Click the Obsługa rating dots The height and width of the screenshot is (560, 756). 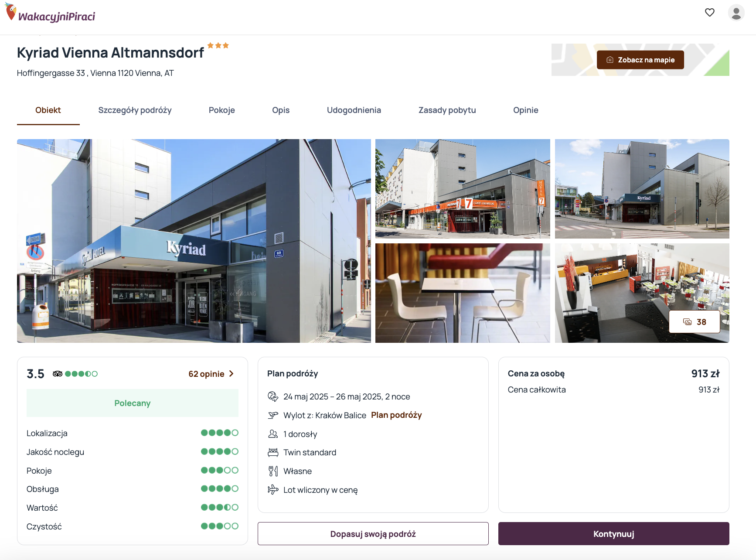(220, 488)
